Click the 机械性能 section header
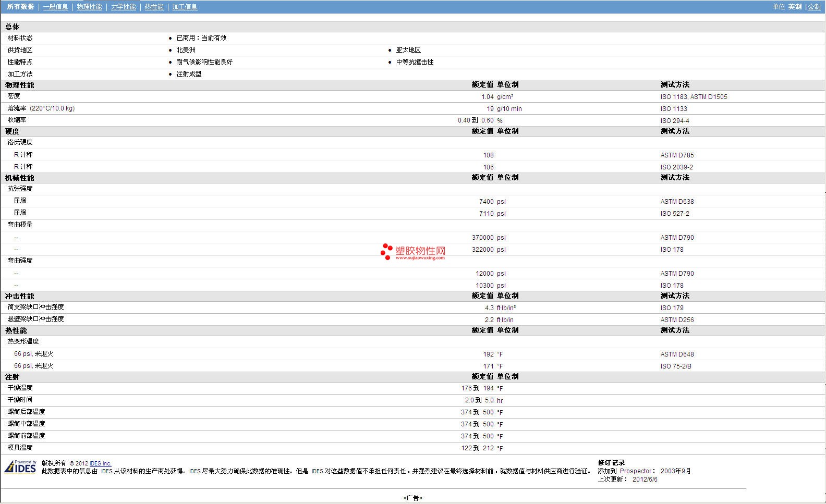This screenshot has height=504, width=826. pyautogui.click(x=19, y=178)
